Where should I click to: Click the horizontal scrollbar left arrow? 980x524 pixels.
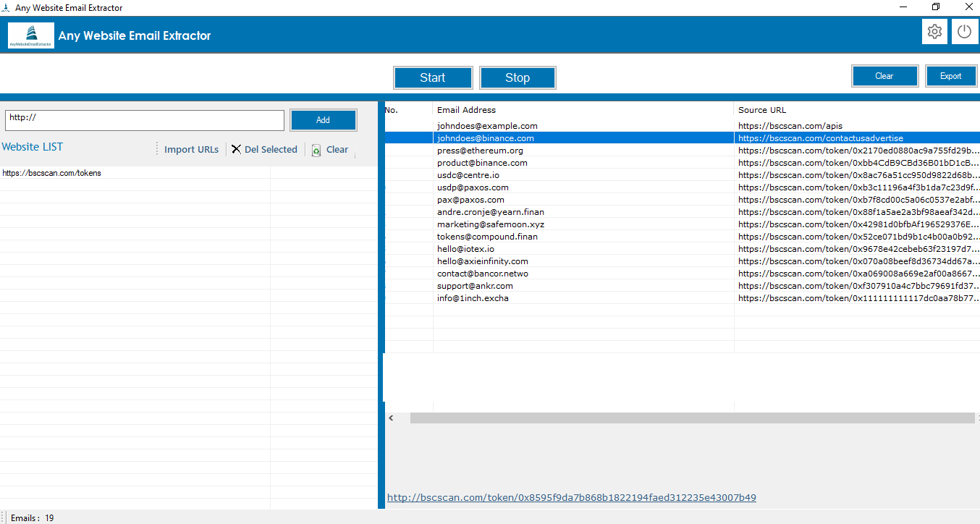tap(391, 418)
